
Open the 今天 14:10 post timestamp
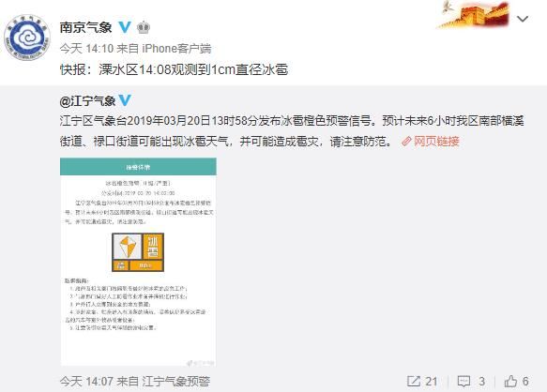click(86, 49)
